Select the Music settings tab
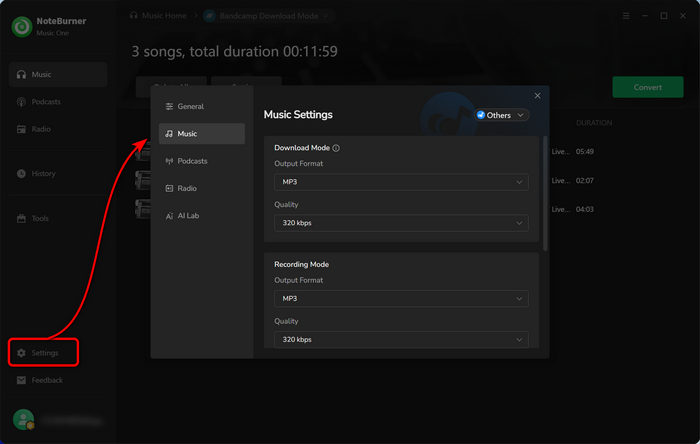The width and height of the screenshot is (700, 444). [202, 133]
